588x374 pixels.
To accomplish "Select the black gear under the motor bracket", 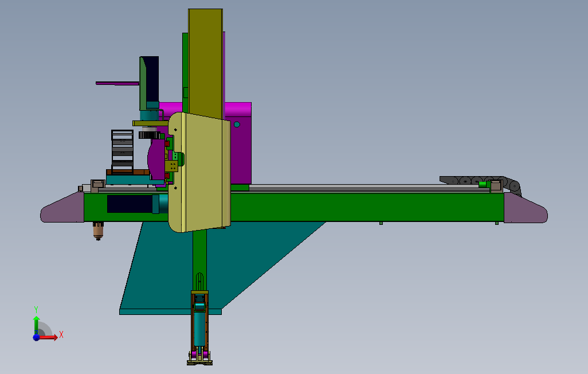I will coord(148,135).
